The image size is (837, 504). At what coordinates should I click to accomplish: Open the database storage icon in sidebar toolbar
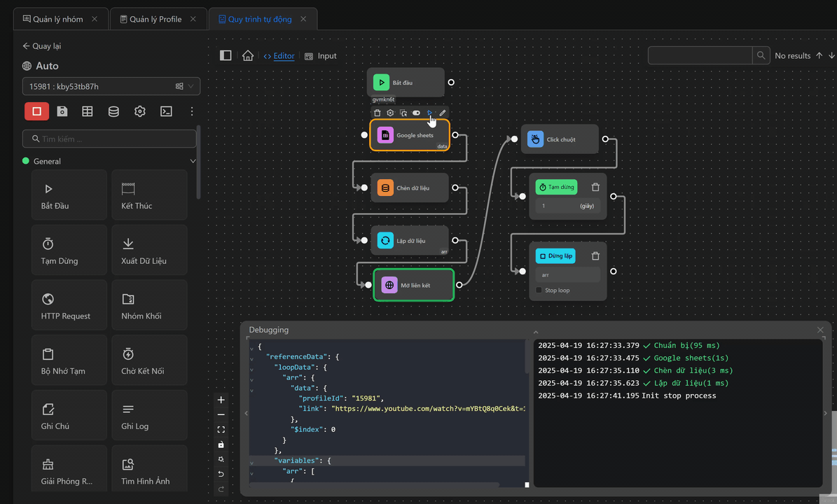pos(113,111)
